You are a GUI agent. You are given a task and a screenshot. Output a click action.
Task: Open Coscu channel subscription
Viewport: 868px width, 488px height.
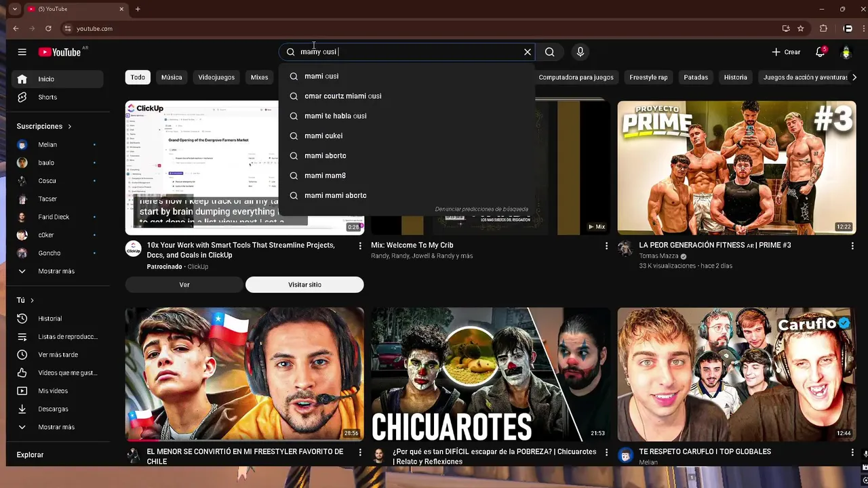pos(59,181)
